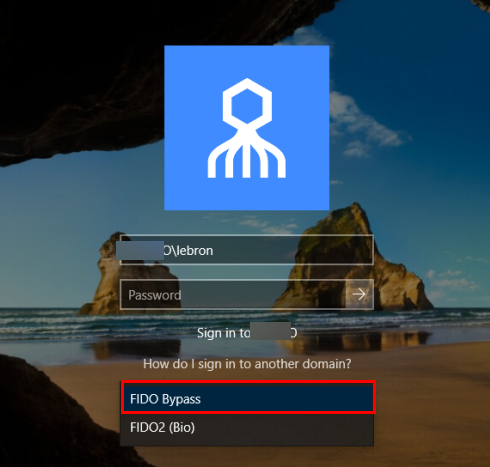Choose the FIDO2 (Bio) sign-in option
Image resolution: width=490 pixels, height=467 pixels.
pyautogui.click(x=247, y=428)
